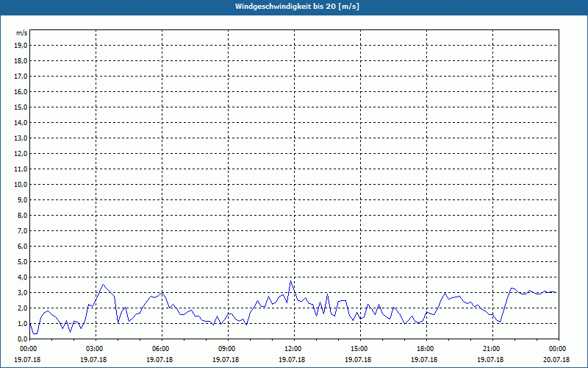Screen dimensions: 588x368
Task: Click the '09:00' time axis label
Action: [228, 349]
